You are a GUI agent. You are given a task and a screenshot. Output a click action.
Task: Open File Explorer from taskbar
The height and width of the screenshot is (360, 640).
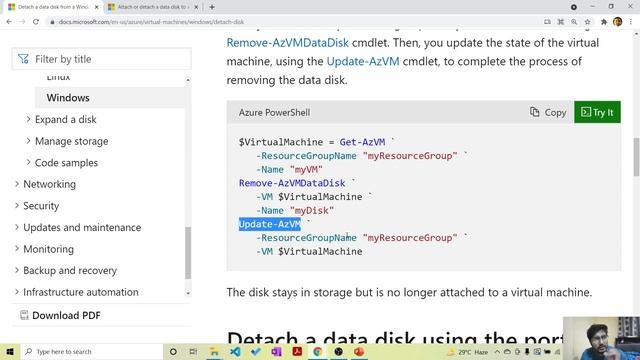[x=214, y=352]
